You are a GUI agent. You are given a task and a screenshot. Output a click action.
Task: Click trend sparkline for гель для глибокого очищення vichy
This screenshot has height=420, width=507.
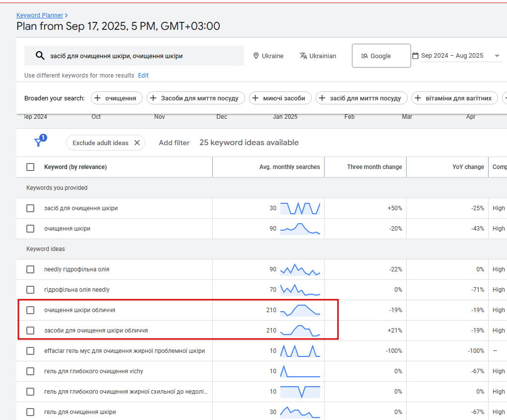point(300,371)
